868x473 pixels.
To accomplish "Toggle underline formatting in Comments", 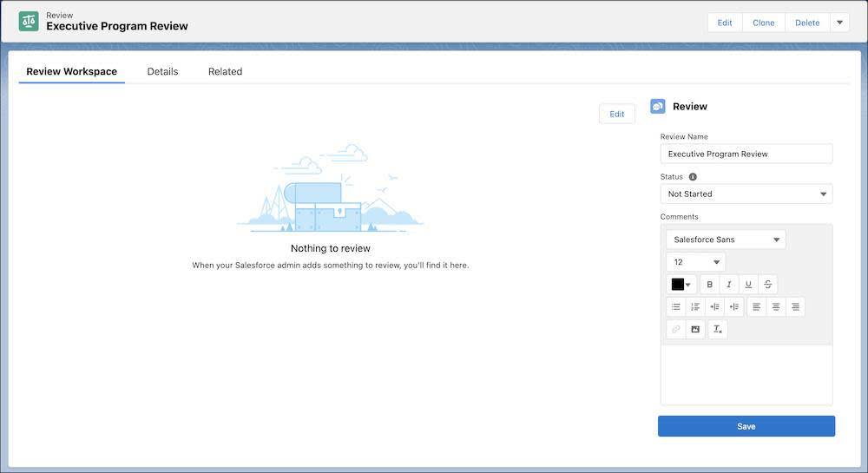I will click(x=748, y=285).
